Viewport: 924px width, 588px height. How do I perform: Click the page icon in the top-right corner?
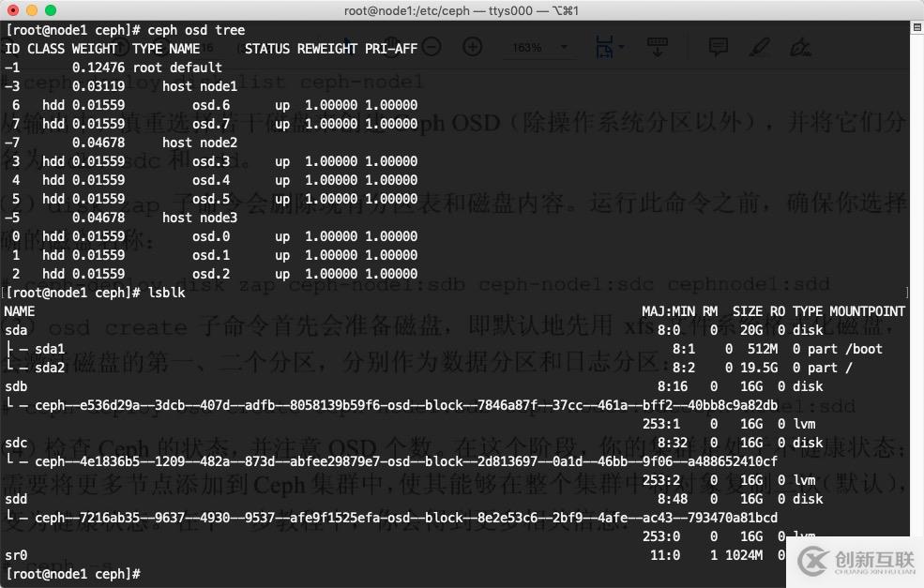pyautogui.click(x=916, y=27)
